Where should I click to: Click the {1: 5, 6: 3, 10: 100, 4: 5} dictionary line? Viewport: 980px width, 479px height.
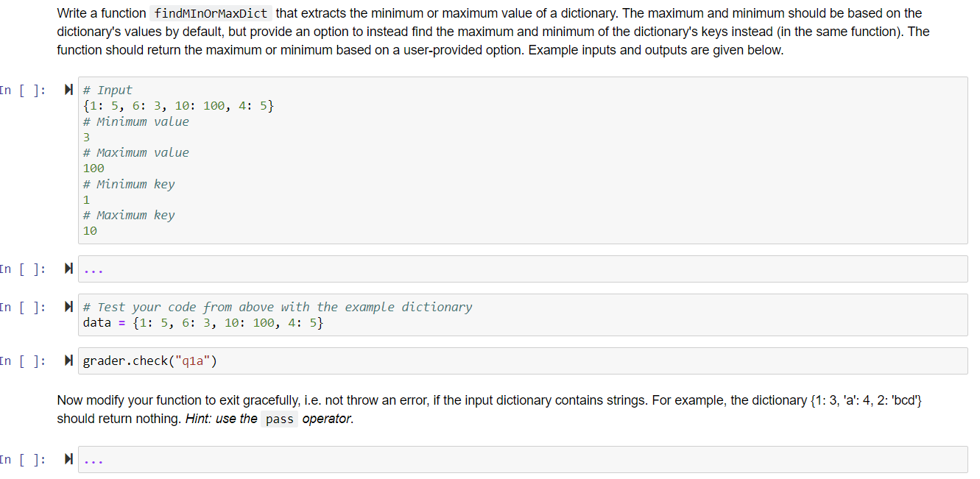[177, 105]
